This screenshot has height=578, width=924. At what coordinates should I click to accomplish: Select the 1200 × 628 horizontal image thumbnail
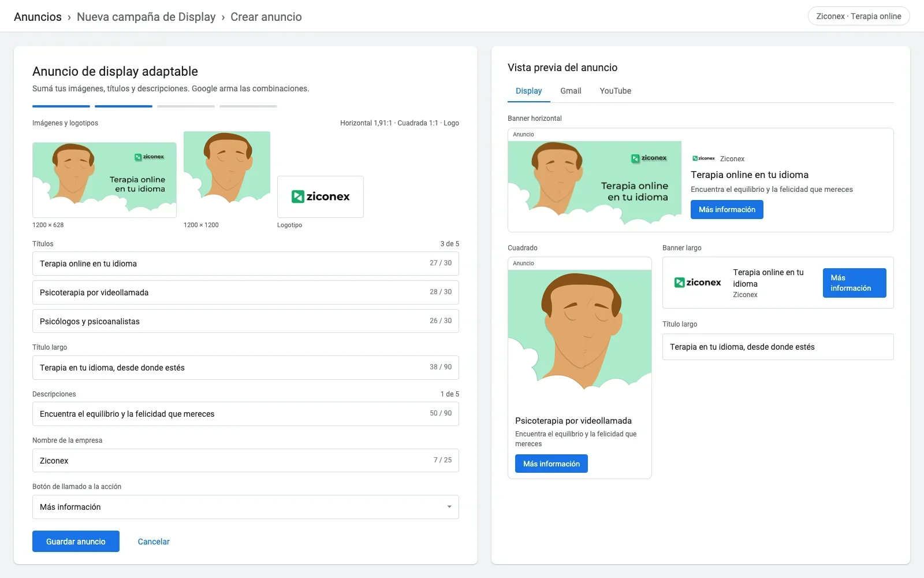[x=105, y=180]
